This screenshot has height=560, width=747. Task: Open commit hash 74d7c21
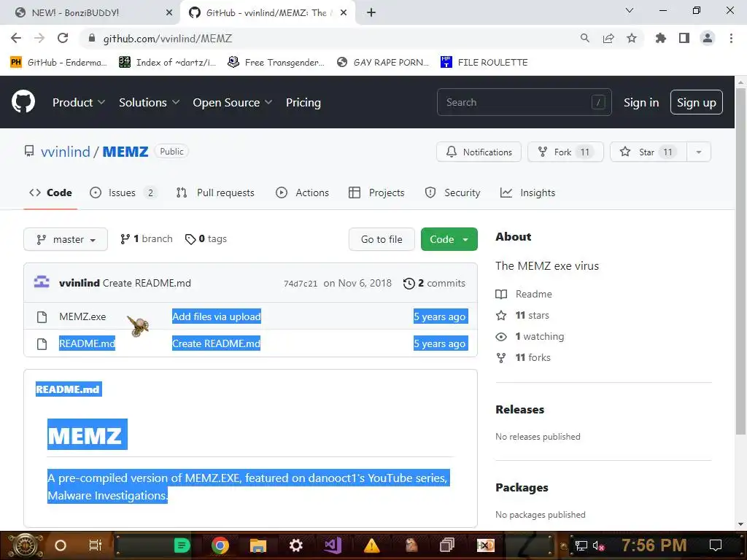(x=300, y=284)
